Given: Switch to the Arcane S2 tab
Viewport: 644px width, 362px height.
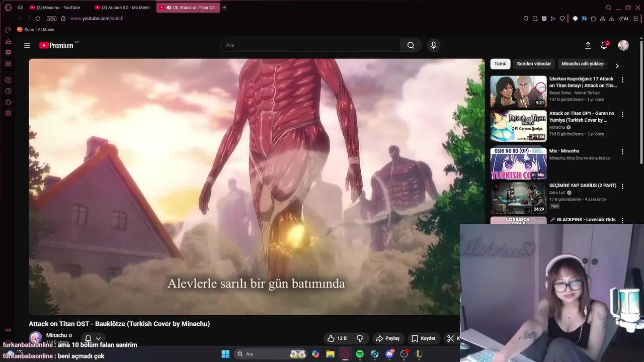Looking at the screenshot, I should (123, 8).
